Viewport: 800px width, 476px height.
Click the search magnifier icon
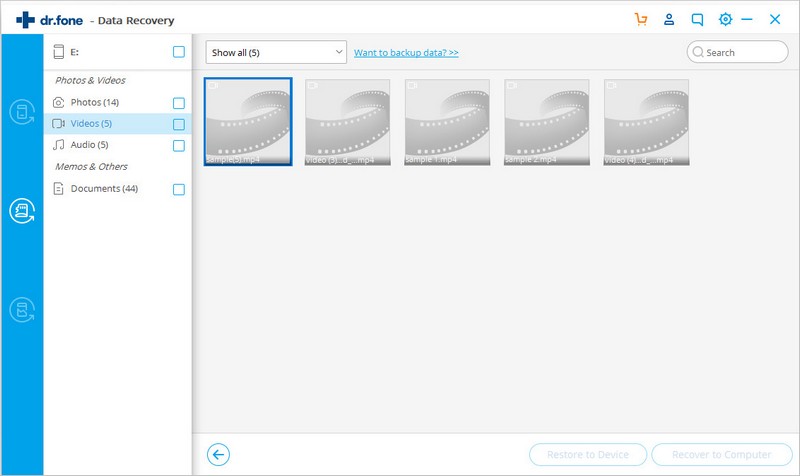pos(698,52)
